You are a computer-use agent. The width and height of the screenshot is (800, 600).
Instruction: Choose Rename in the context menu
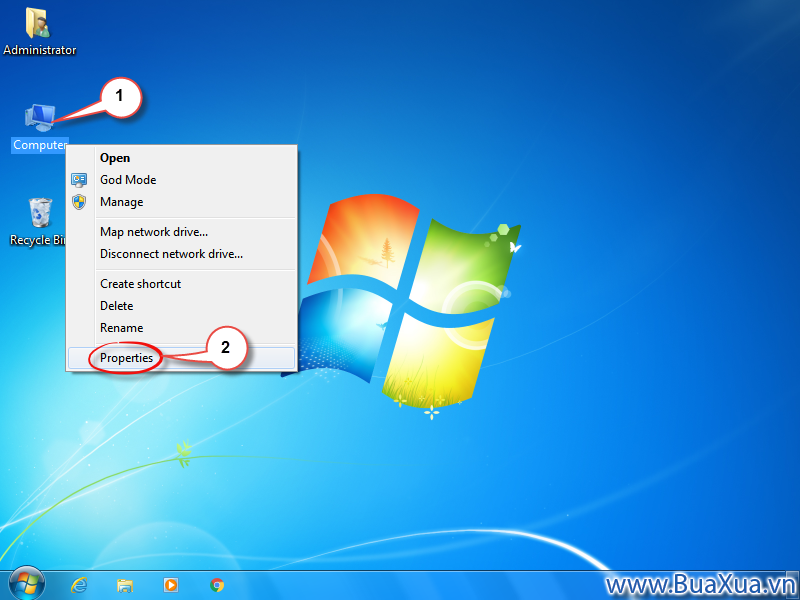182,328
